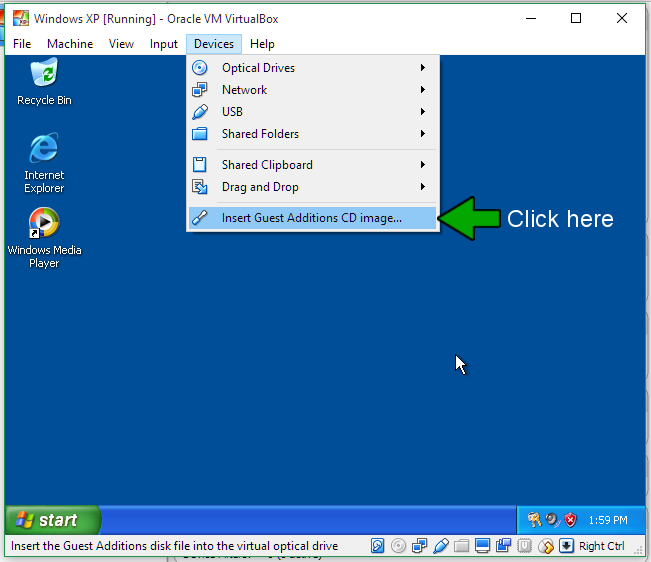Select the Internet Explorer desktop icon

pos(44,163)
